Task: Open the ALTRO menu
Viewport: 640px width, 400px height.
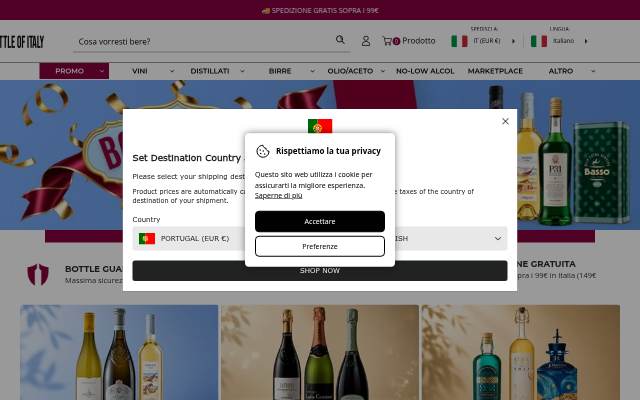Action: pos(561,71)
